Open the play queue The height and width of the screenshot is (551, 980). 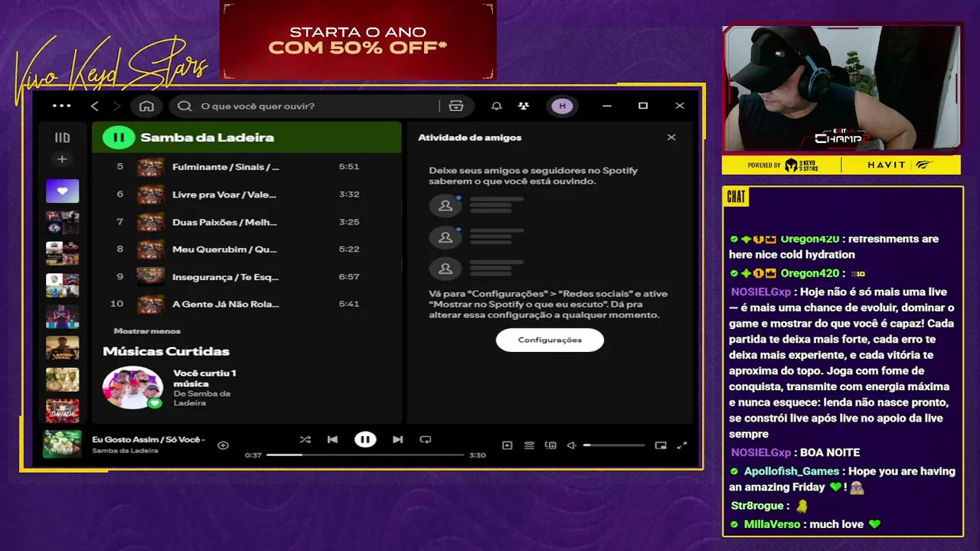tap(529, 445)
